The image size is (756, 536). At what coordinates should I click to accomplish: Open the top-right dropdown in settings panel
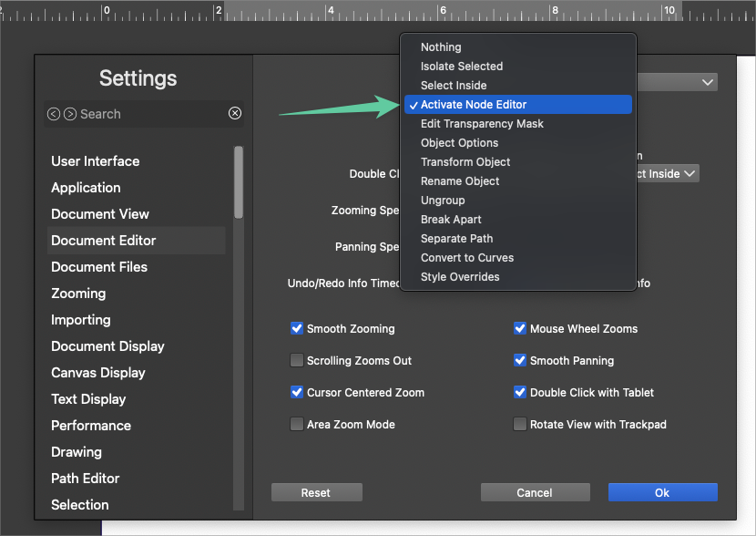click(677, 82)
